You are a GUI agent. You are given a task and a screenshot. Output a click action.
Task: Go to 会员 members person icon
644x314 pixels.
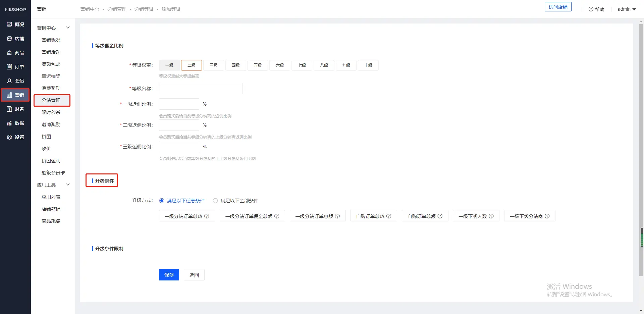pyautogui.click(x=9, y=81)
